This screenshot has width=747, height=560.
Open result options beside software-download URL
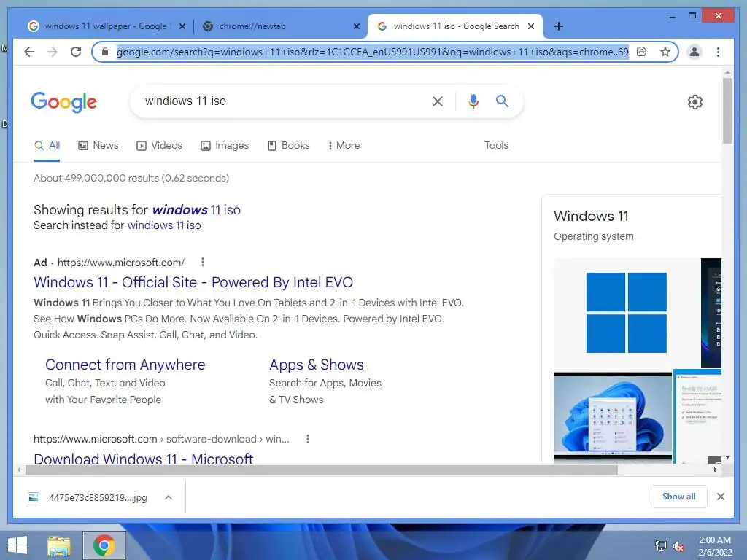(308, 439)
